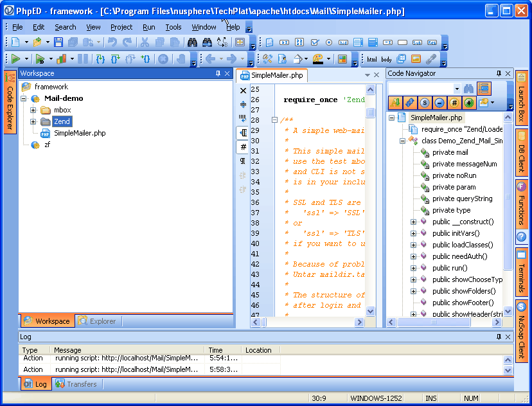Viewport: 532px width, 406px height.
Task: Save the file with the floppy disk icon
Action: [58, 42]
